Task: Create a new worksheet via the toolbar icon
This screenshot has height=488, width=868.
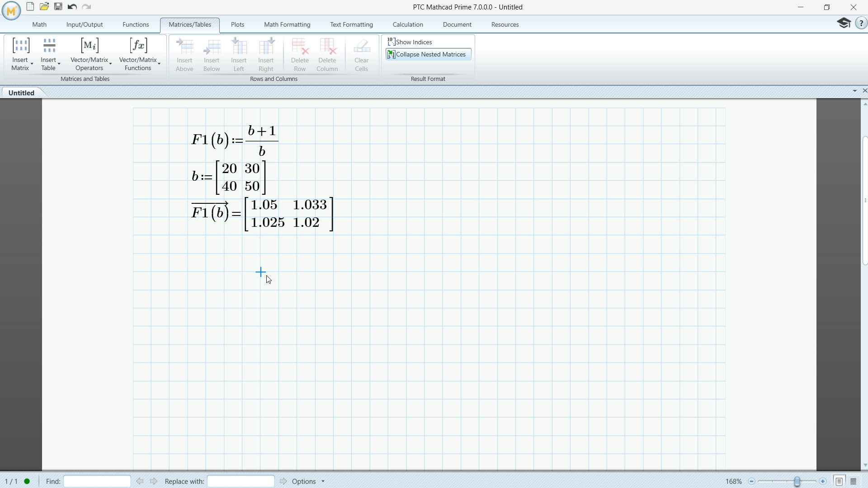Action: tap(30, 7)
